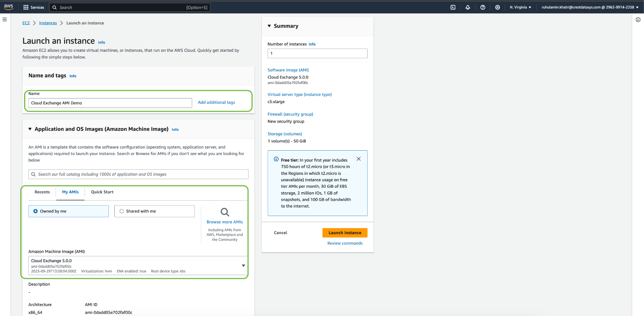Open the settings gear icon

pos(497,7)
